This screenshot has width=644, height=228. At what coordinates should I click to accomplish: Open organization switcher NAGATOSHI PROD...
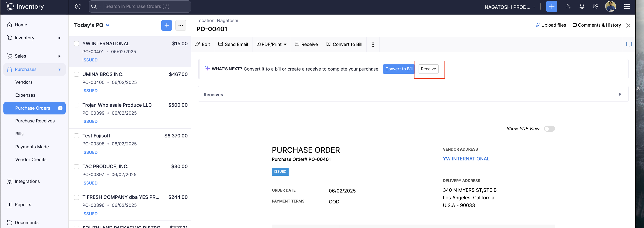(x=509, y=7)
